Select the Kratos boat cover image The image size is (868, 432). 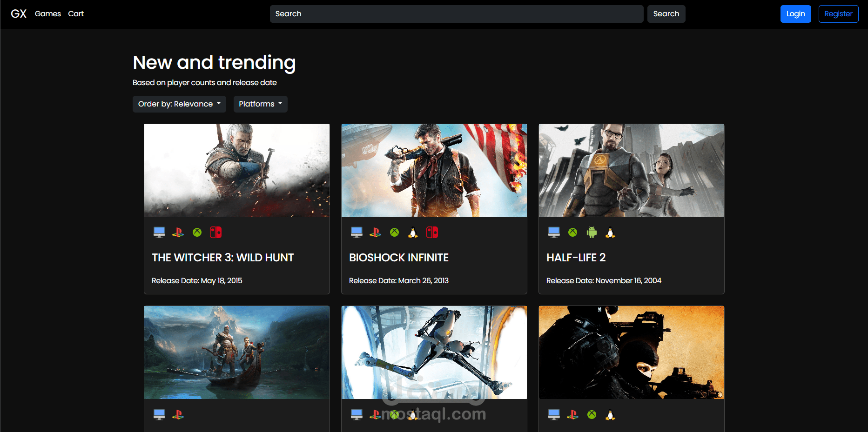237,352
